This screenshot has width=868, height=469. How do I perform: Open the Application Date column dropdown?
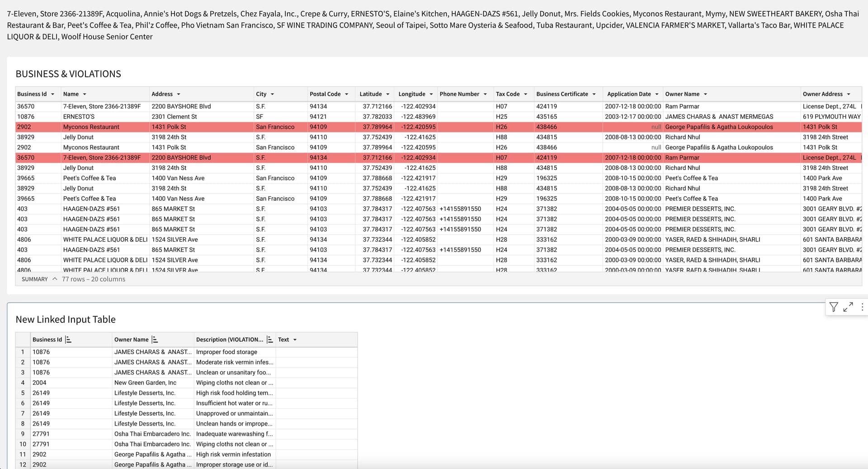[658, 94]
